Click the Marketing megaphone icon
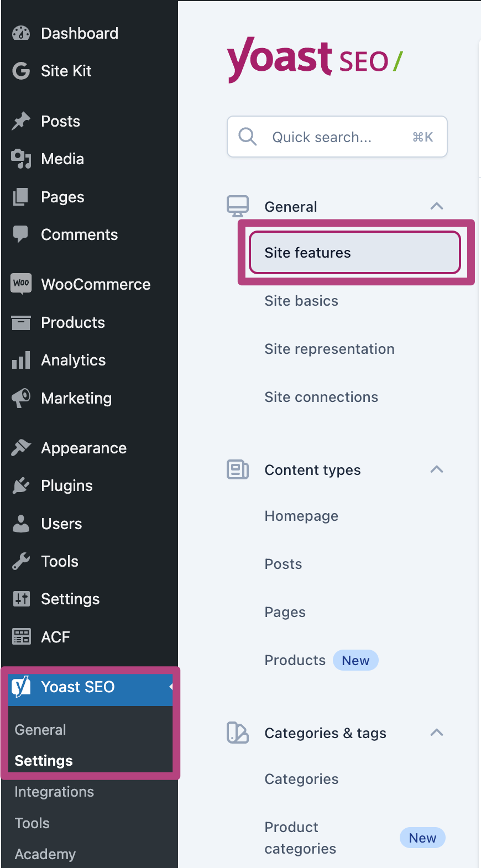481x868 pixels. pos(21,398)
